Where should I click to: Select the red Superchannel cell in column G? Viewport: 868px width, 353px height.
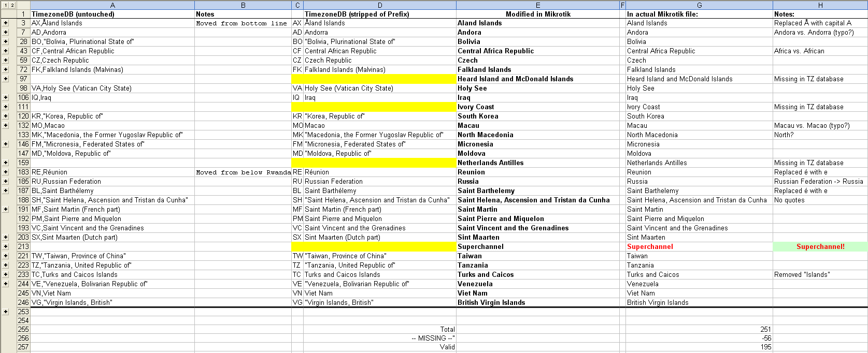699,246
